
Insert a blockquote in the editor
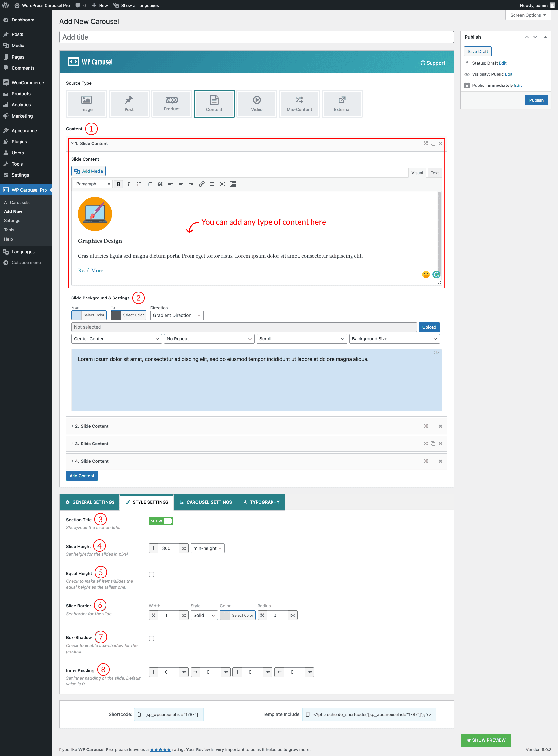[x=160, y=184]
